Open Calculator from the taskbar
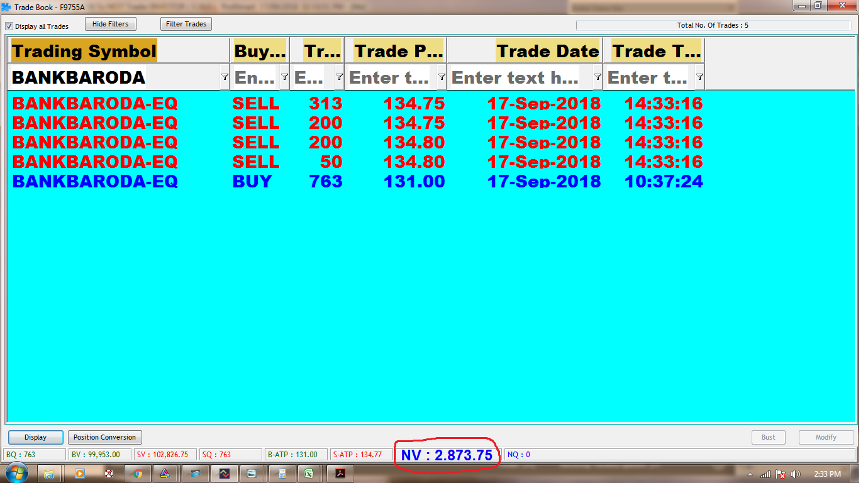This screenshot has height=483, width=868. (281, 474)
